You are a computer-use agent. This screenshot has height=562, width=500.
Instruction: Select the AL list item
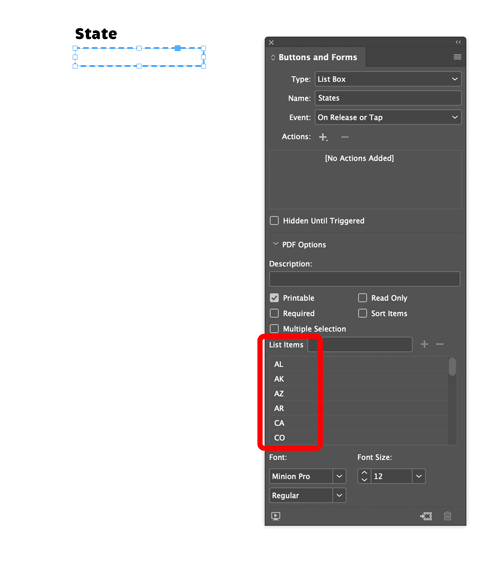[x=358, y=364]
